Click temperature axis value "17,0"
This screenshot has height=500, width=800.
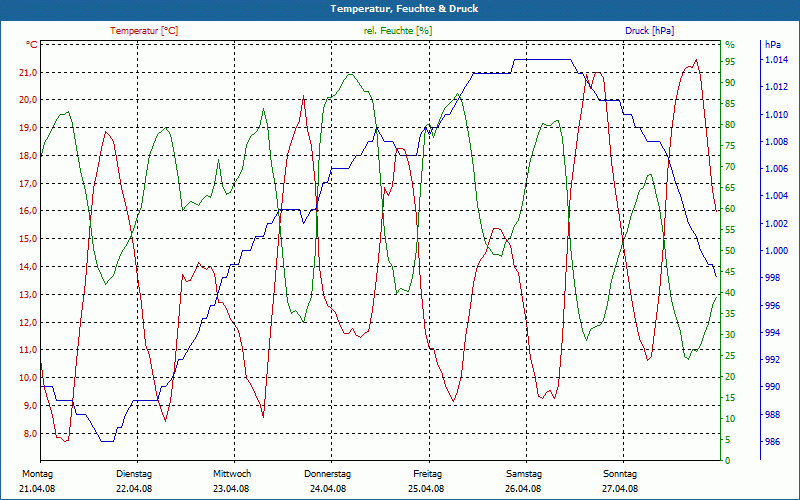[x=29, y=184]
